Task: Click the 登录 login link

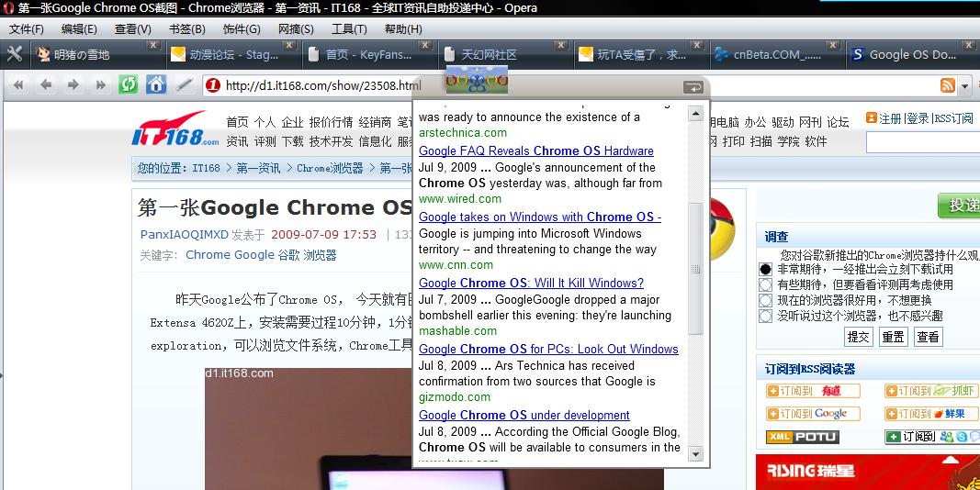Action: click(918, 118)
